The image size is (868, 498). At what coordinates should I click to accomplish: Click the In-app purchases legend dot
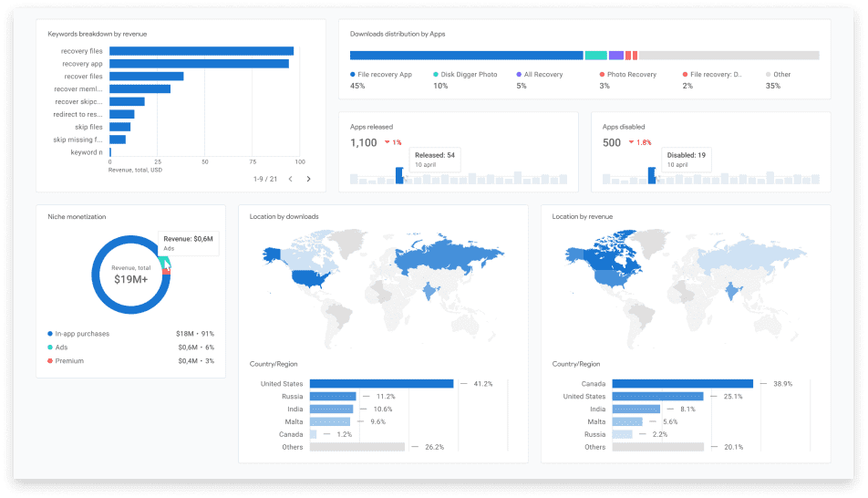pos(50,334)
